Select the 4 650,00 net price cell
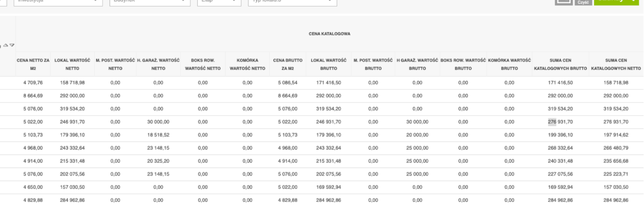The image size is (644, 205). point(33,187)
